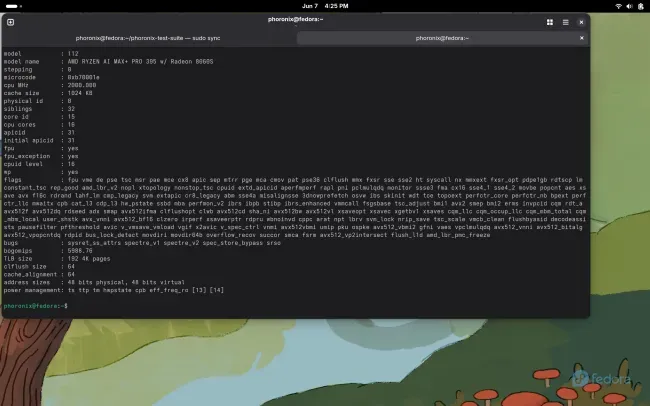Open the terminal hamburger main menu
Image resolution: width=650 pixels, height=406 pixels.
(565, 22)
